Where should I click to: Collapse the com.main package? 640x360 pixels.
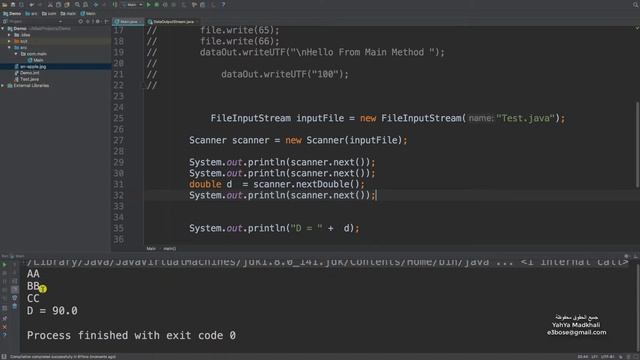pyautogui.click(x=16, y=54)
